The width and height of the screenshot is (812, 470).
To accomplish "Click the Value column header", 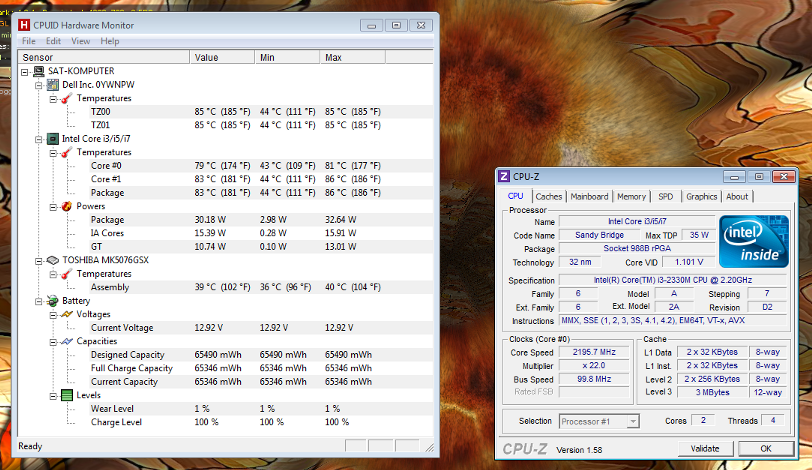I will pyautogui.click(x=222, y=57).
